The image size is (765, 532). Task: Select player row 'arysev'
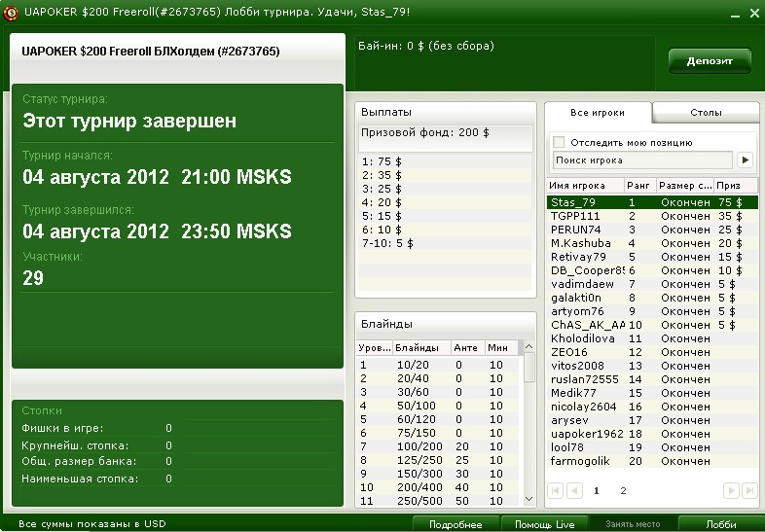point(652,420)
